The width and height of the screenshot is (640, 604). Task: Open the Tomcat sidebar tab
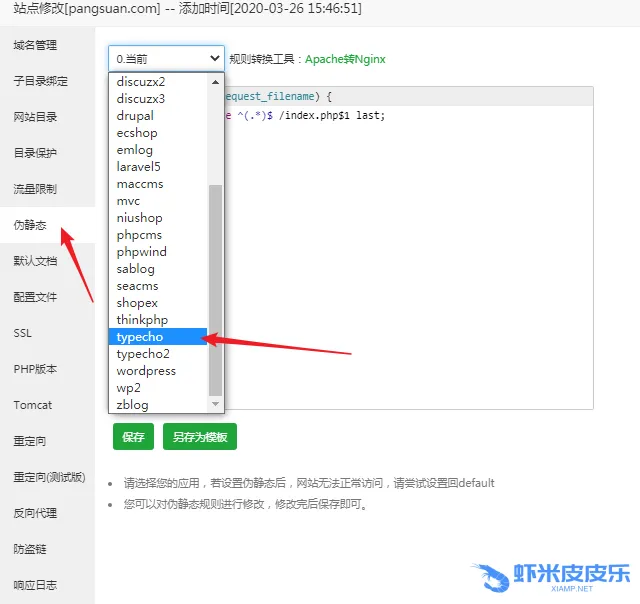33,405
